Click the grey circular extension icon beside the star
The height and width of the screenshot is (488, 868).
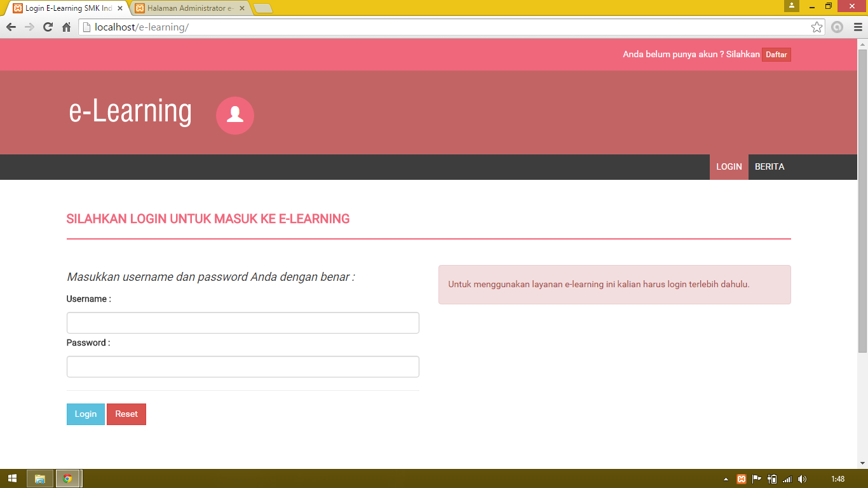[837, 27]
